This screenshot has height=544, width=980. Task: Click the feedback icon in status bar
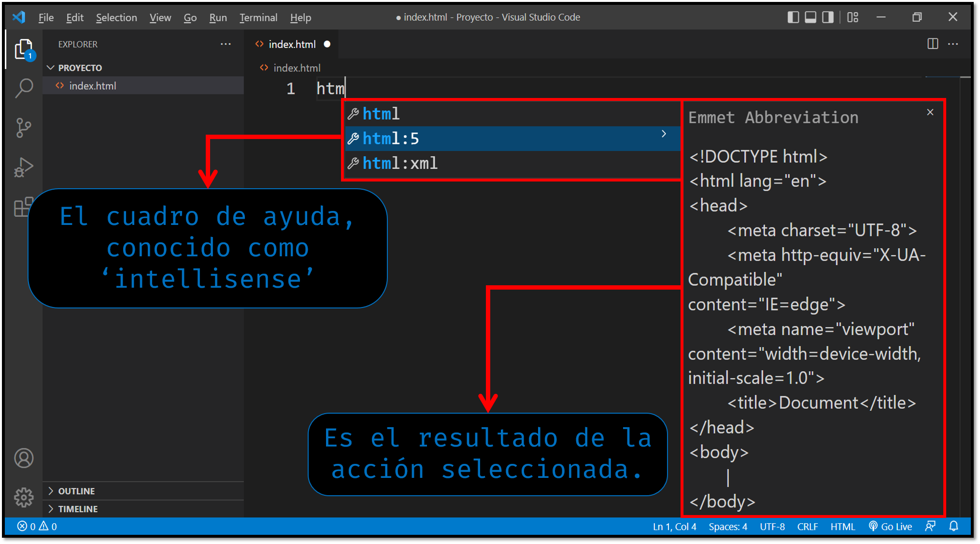[x=930, y=526]
